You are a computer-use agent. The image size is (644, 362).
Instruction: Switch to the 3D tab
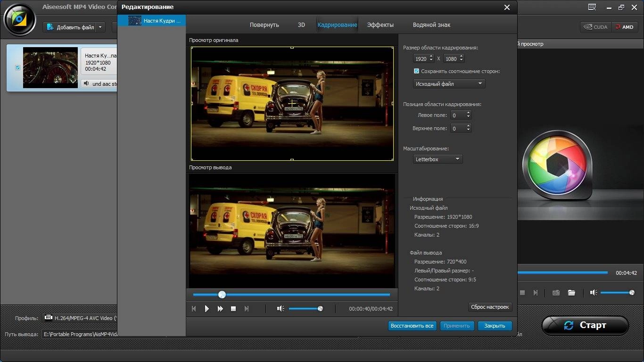coord(301,25)
